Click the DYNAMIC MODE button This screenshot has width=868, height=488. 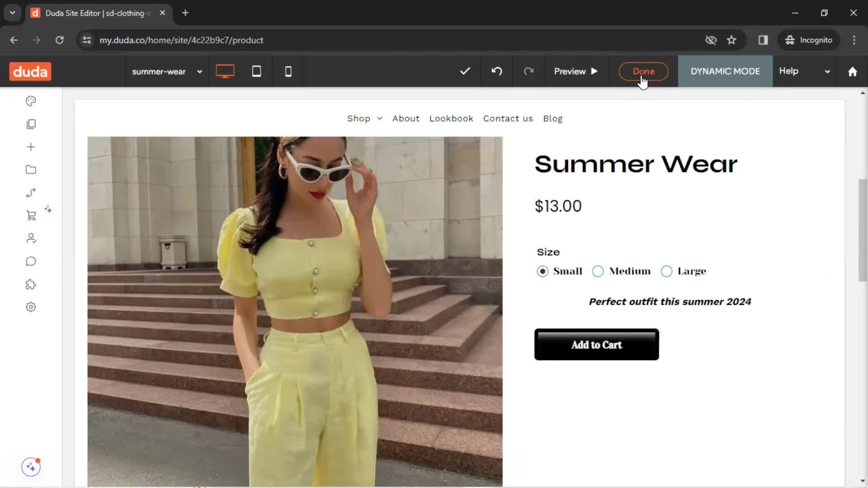click(725, 71)
